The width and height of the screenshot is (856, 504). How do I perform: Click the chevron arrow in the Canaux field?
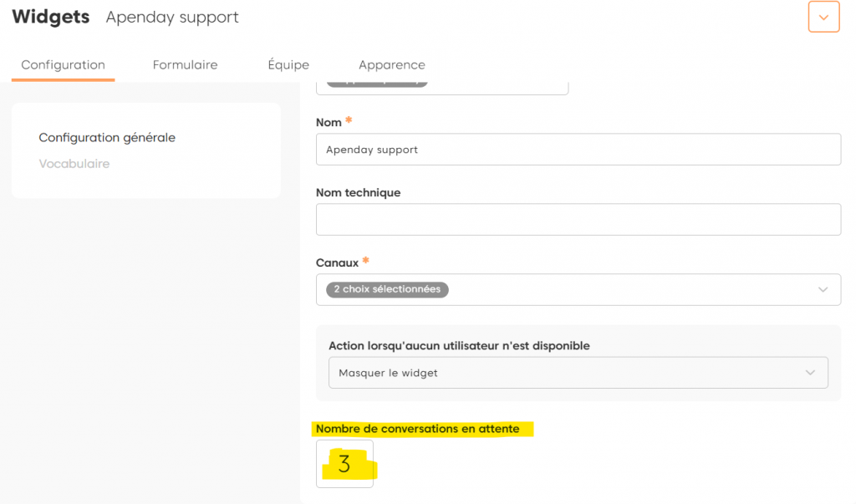(x=823, y=290)
